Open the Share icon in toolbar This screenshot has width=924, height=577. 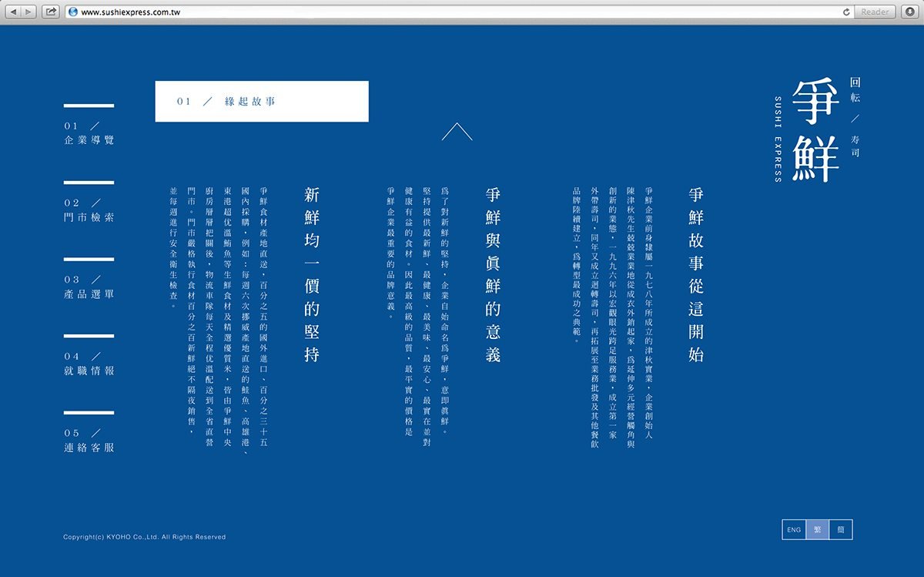51,12
